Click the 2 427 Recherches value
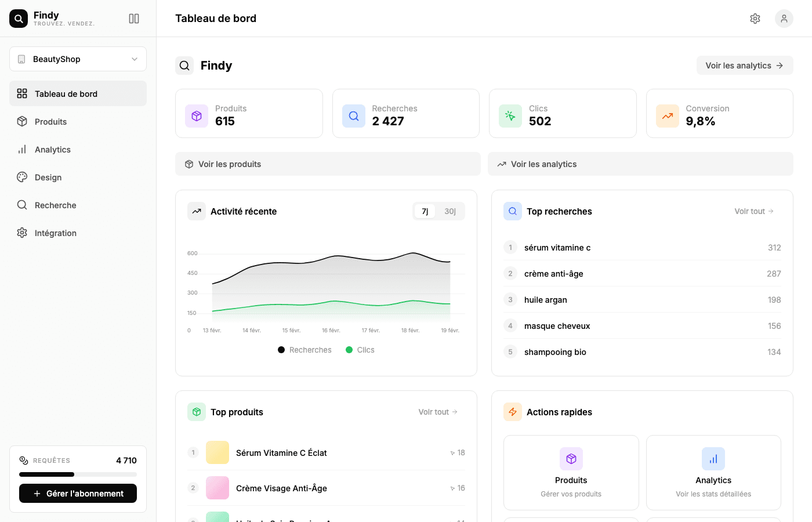 [388, 121]
